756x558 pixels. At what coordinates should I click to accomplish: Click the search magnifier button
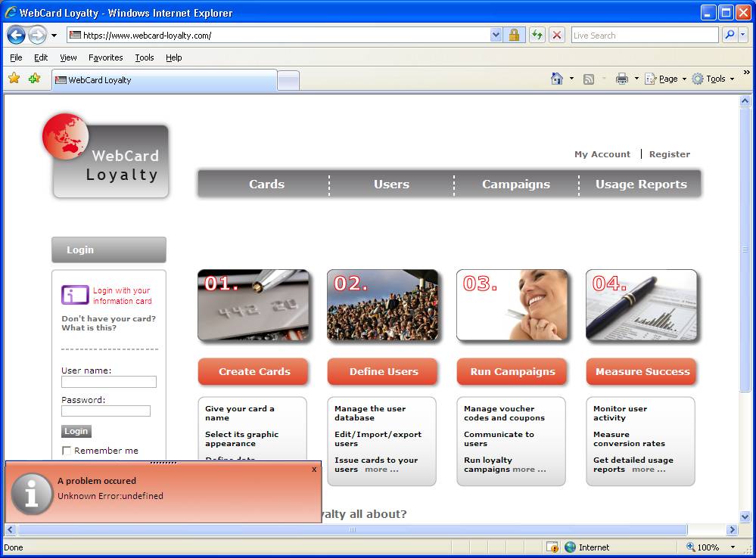[x=730, y=36]
